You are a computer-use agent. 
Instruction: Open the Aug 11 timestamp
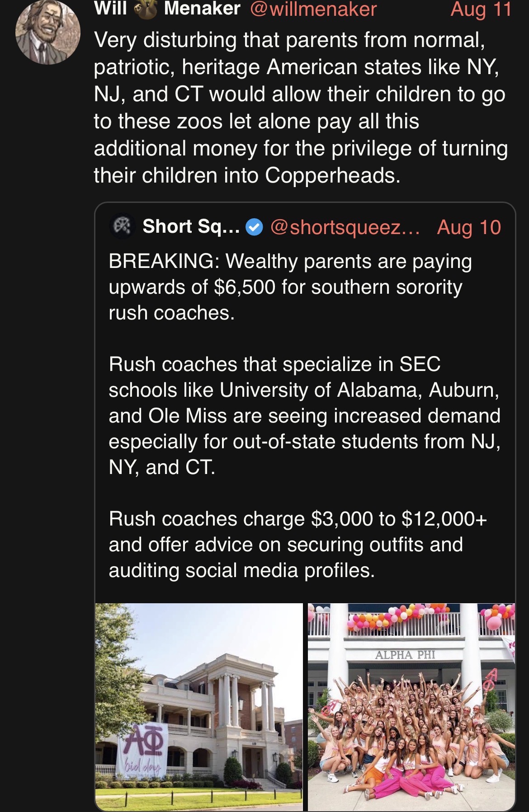click(481, 9)
